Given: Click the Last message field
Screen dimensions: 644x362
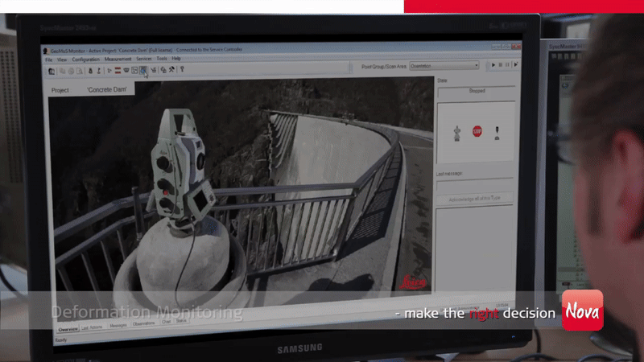Looking at the screenshot, I should [x=474, y=186].
